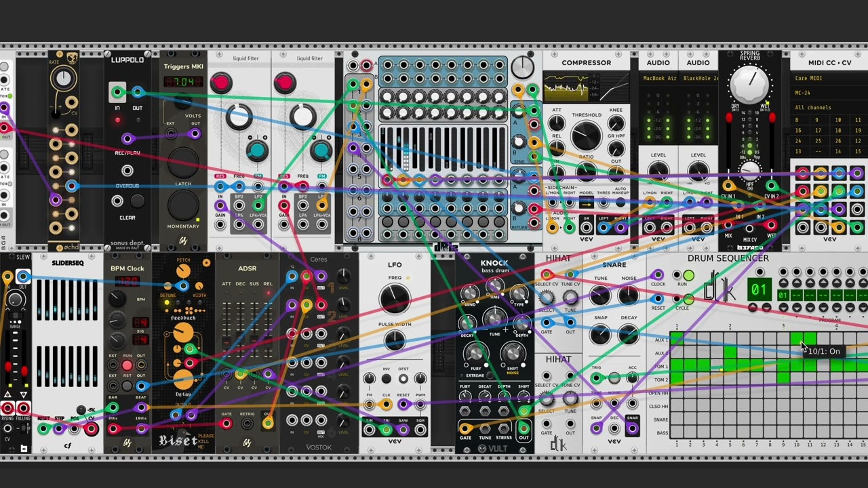This screenshot has width=868, height=488.
Task: Click the Snare TUNE knob
Action: (599, 296)
